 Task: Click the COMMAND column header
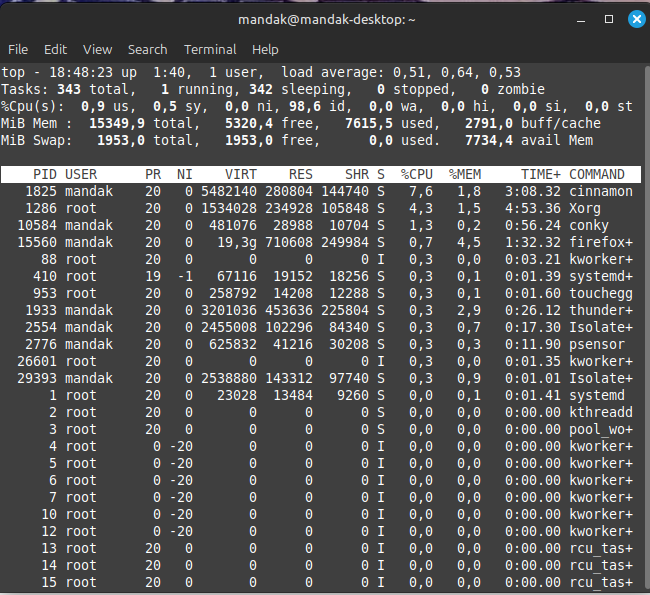597,175
